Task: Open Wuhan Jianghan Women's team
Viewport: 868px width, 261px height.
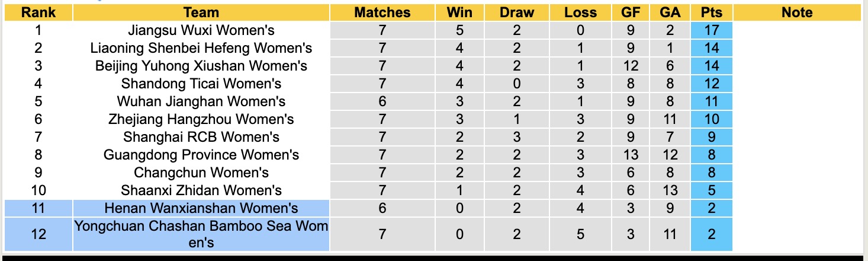Action: tap(201, 101)
